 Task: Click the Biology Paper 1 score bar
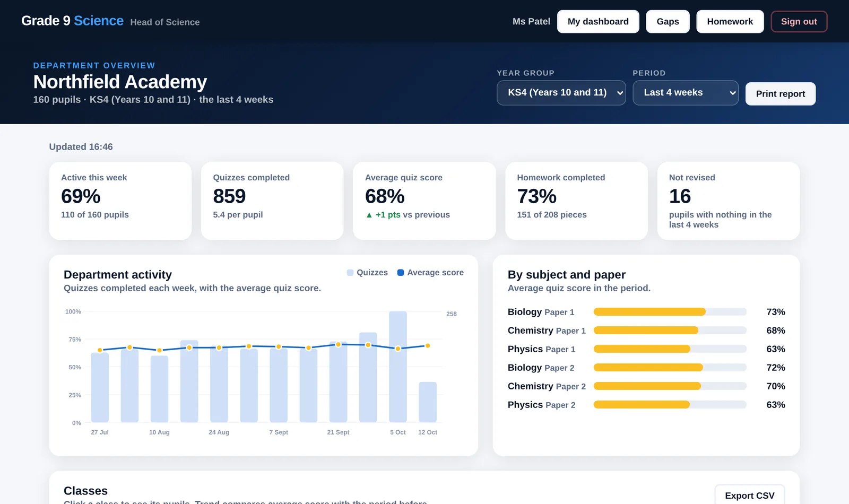(x=670, y=312)
